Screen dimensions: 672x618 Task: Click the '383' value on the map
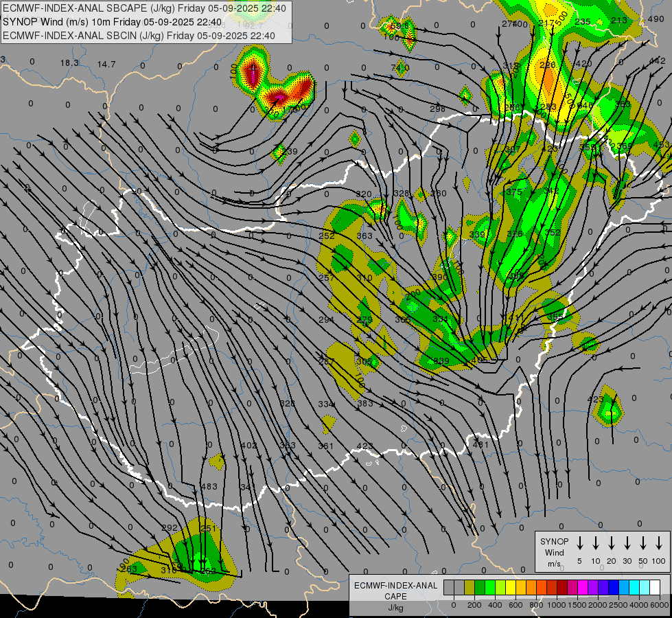pyautogui.click(x=365, y=403)
